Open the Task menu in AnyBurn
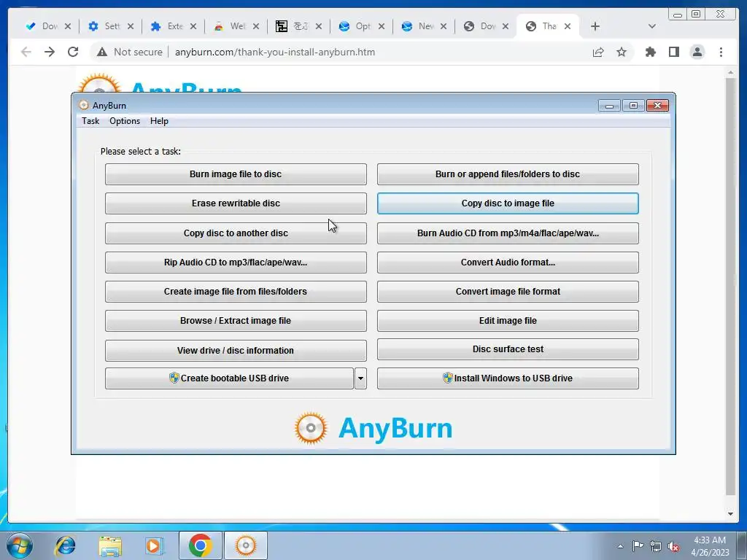 90,121
